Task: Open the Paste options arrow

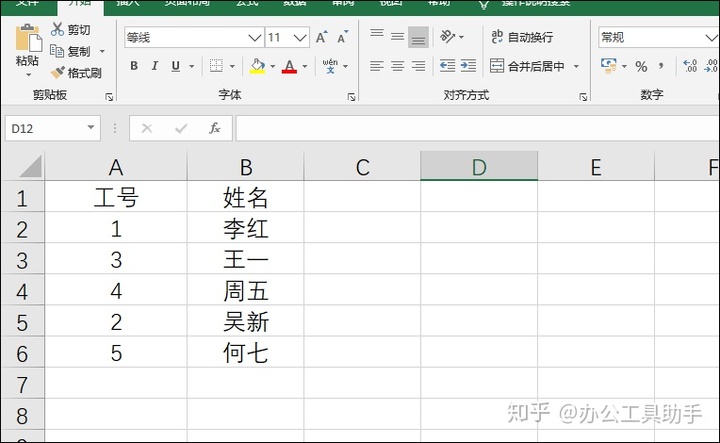Action: [x=28, y=74]
